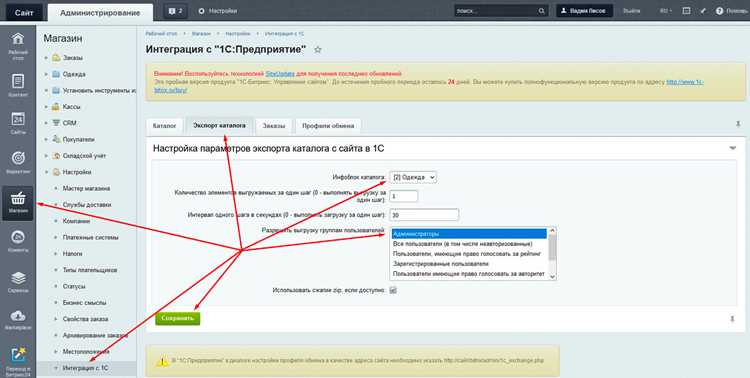The width and height of the screenshot is (750, 378).
Task: Switch to the Сайт top tab
Action: [x=24, y=12]
